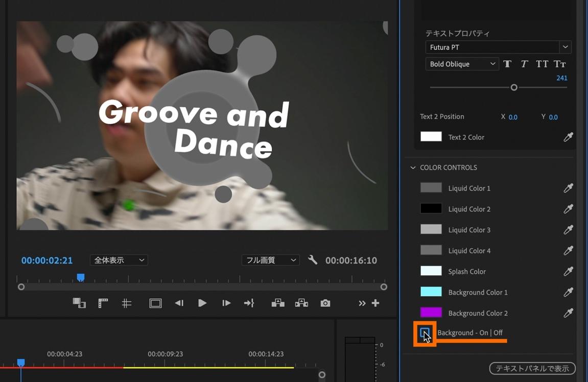This screenshot has width=588, height=382.
Task: Click the timeline panel blue playhead
Action: (21, 362)
